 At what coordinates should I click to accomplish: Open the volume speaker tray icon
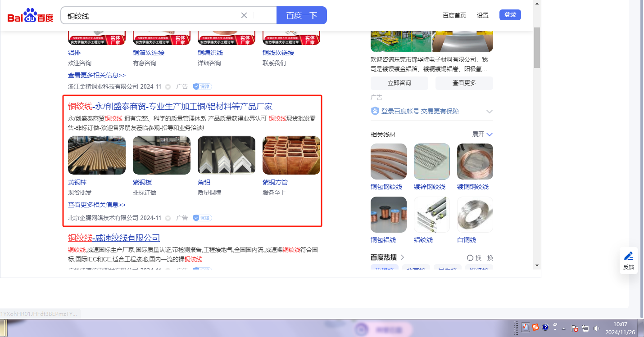[x=597, y=328]
